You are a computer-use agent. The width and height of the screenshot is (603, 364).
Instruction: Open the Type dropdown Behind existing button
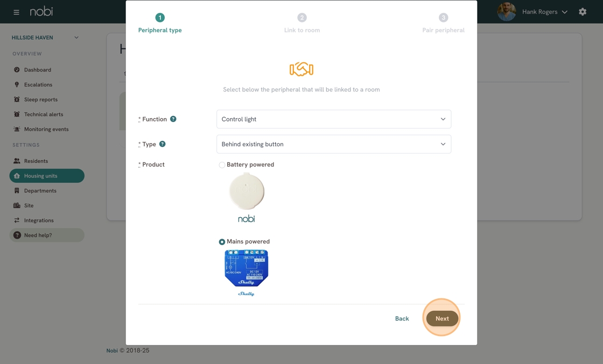(x=334, y=144)
